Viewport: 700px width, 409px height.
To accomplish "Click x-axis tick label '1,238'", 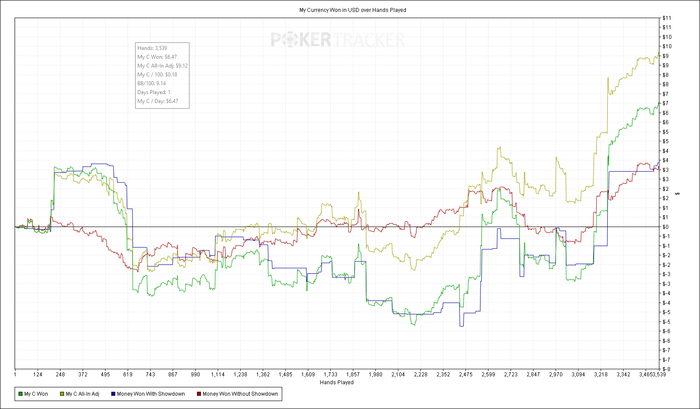I will point(240,375).
